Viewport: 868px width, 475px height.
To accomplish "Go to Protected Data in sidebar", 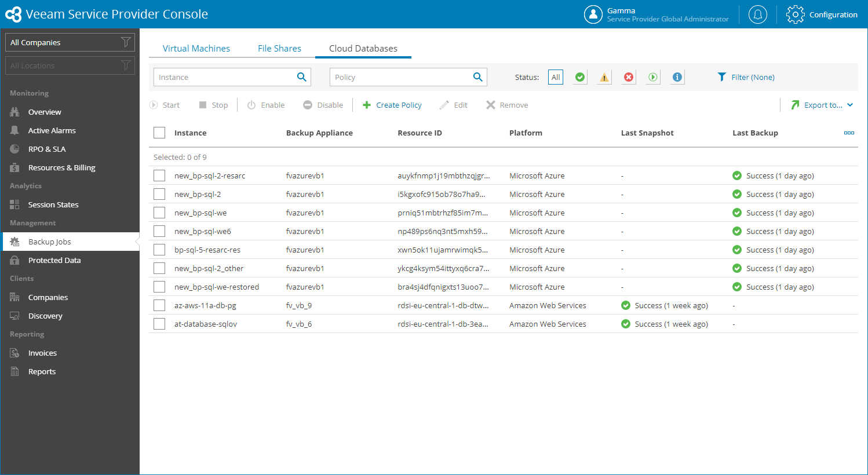I will tap(70, 260).
